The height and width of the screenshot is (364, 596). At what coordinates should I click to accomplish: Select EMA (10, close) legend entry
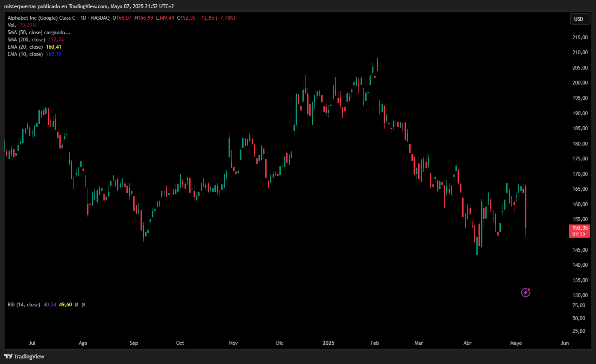[x=25, y=54]
